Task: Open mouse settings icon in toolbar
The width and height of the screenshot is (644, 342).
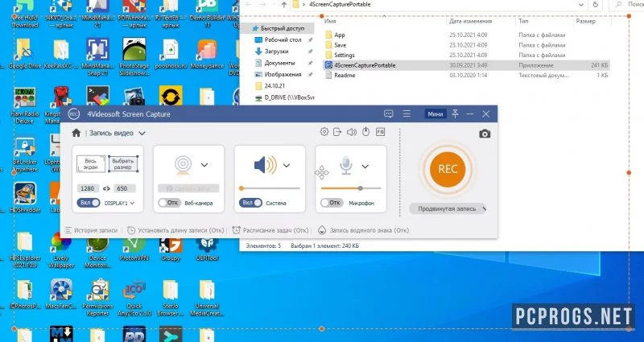Action: pyautogui.click(x=366, y=132)
